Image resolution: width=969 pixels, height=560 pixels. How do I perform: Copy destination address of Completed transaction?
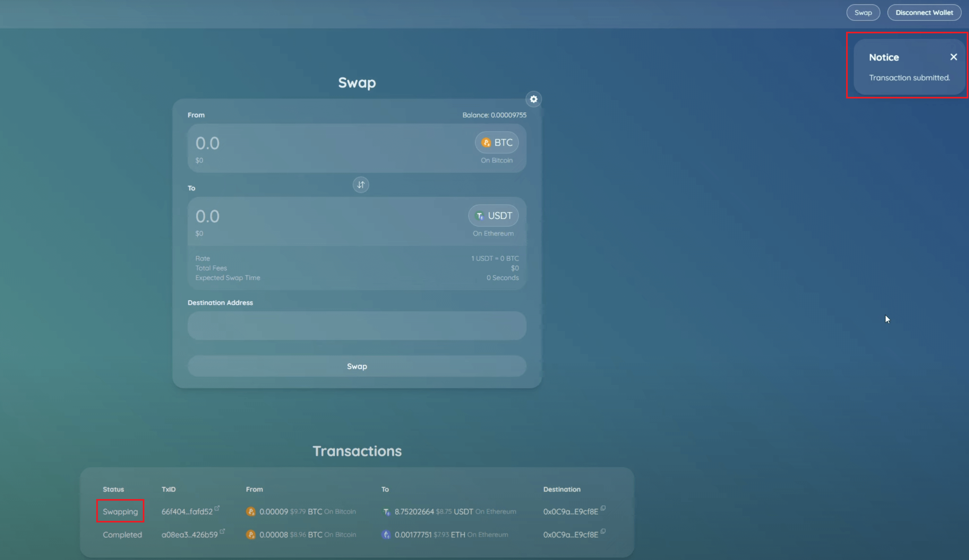click(x=603, y=531)
